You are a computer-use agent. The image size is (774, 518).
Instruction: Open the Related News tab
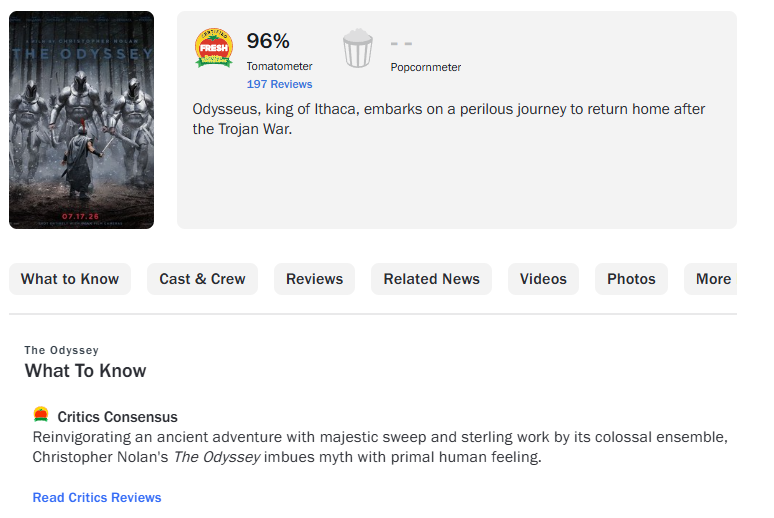pos(431,279)
